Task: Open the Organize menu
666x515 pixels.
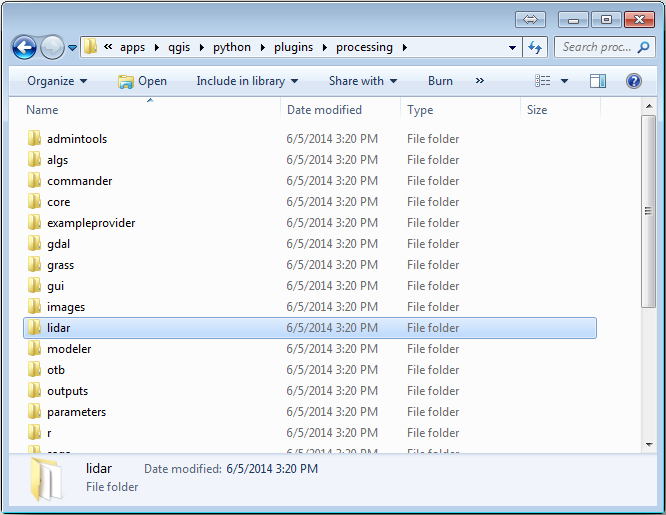Action: click(57, 81)
